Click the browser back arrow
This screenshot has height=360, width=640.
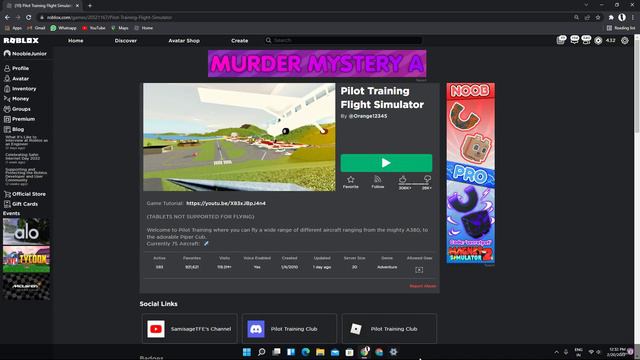tap(7, 18)
